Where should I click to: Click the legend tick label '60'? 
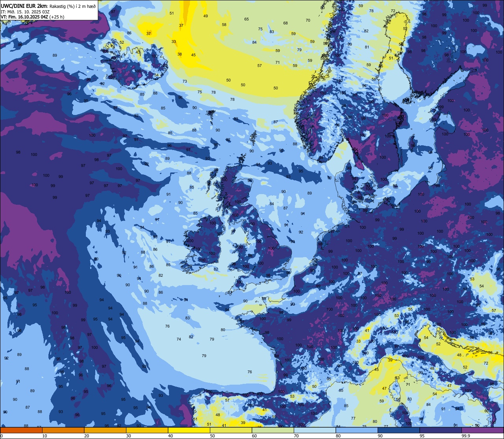(x=254, y=436)
